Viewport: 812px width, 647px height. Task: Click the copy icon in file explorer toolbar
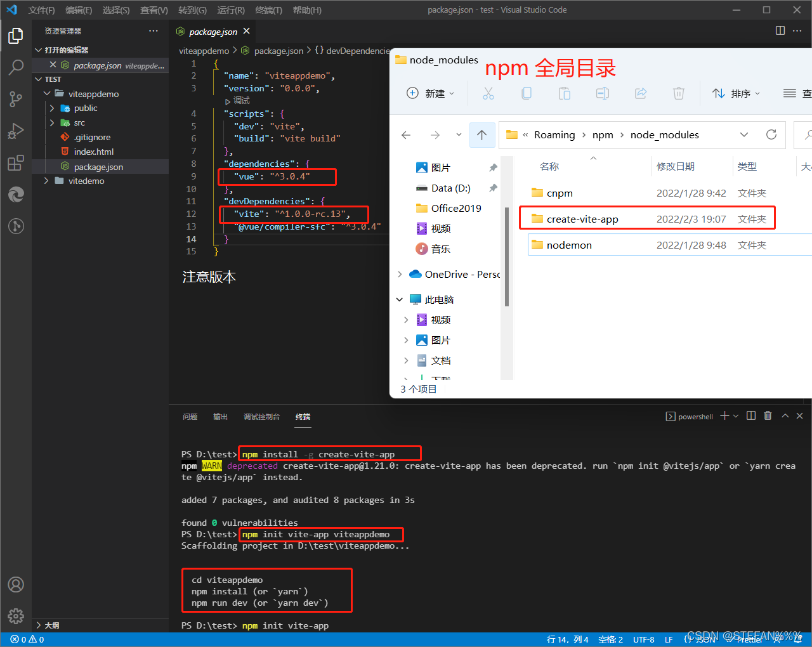click(x=527, y=93)
